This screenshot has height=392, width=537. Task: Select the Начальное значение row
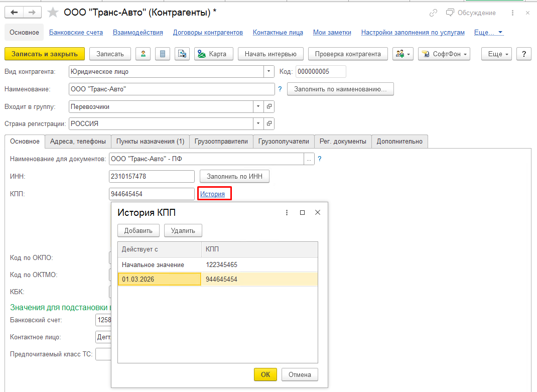tap(153, 265)
